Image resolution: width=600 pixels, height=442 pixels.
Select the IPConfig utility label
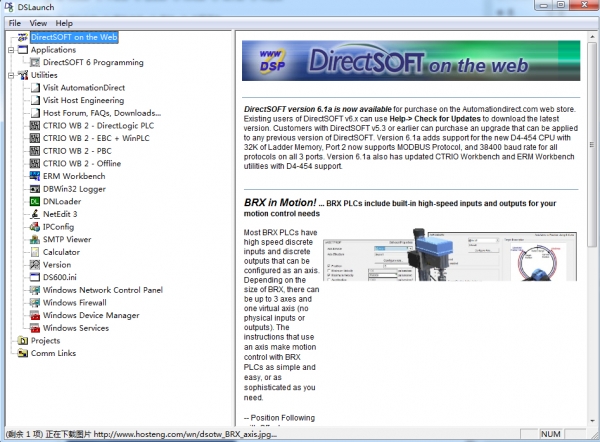(x=58, y=227)
